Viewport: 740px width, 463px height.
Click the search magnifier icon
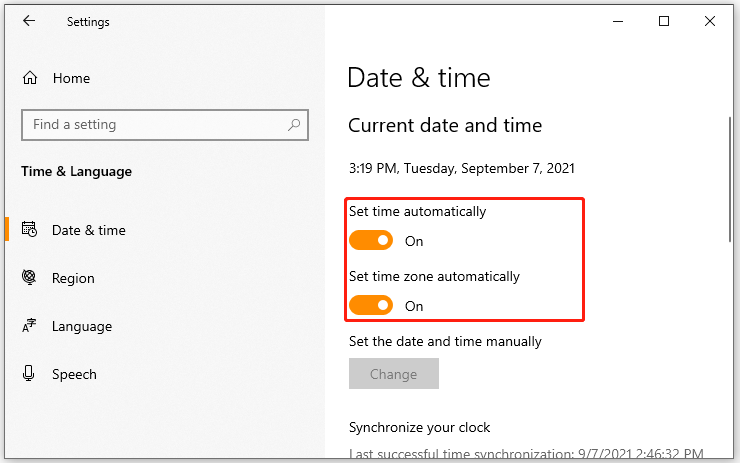tap(294, 125)
